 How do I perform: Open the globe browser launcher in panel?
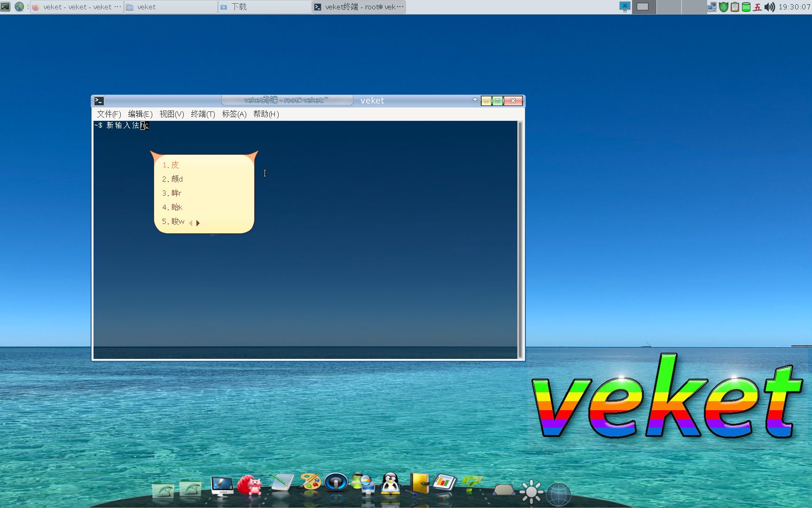19,7
